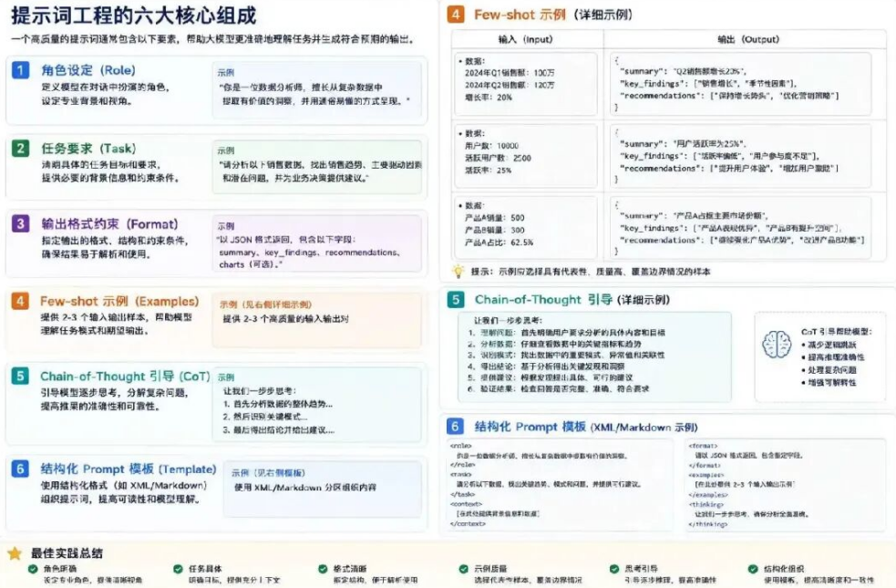This screenshot has height=588, width=896.
Task: Click the green checkmark beside 结构化组织
Action: pos(753,569)
